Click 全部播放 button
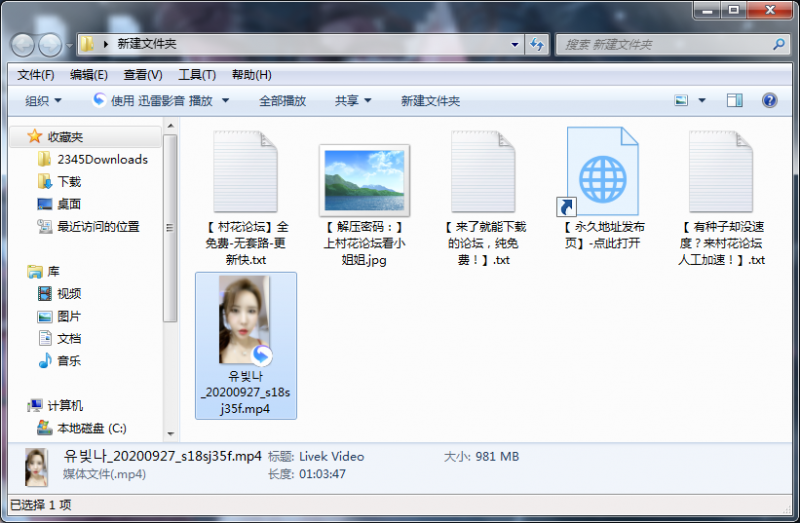 (282, 101)
